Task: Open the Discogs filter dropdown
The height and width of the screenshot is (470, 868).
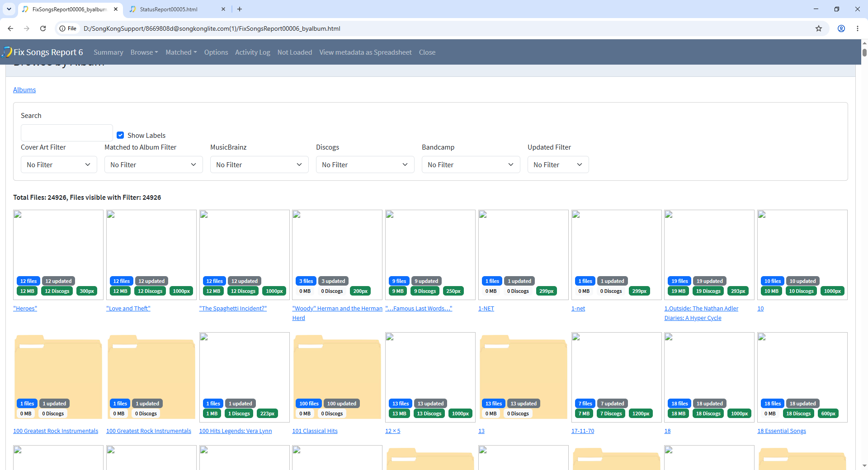Action: point(365,164)
